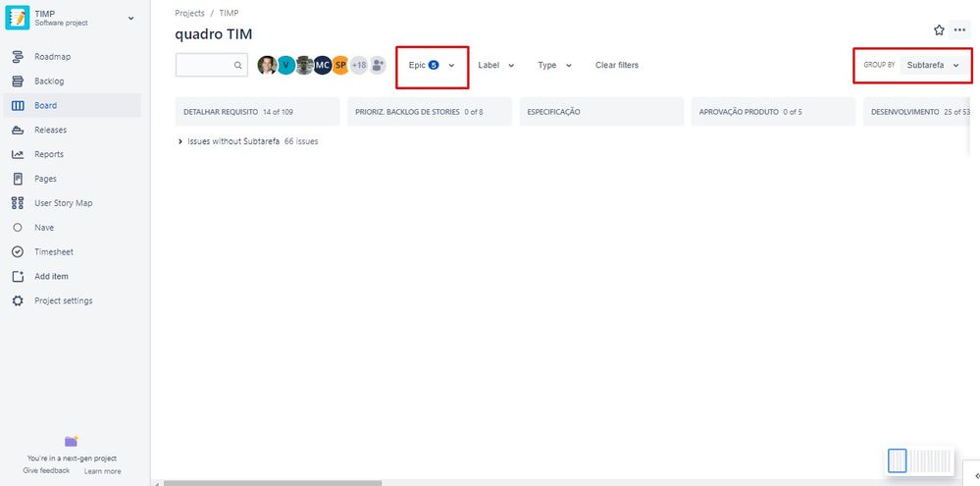Viewport: 980px width, 486px height.
Task: Click Learn more link
Action: coord(102,471)
